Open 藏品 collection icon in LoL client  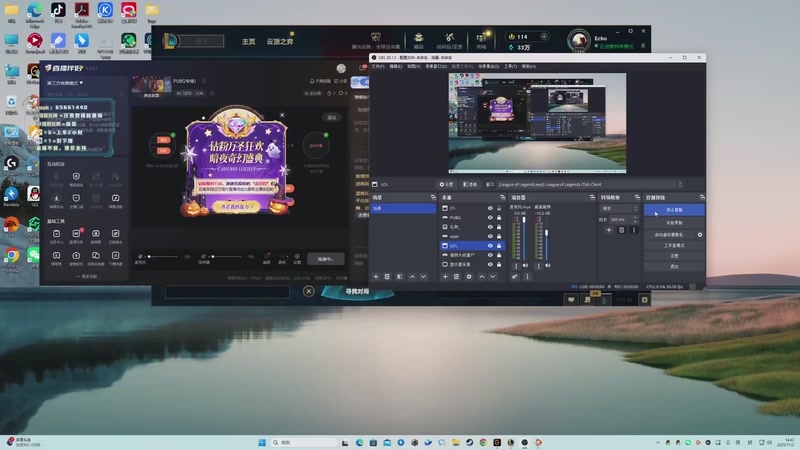(x=418, y=40)
